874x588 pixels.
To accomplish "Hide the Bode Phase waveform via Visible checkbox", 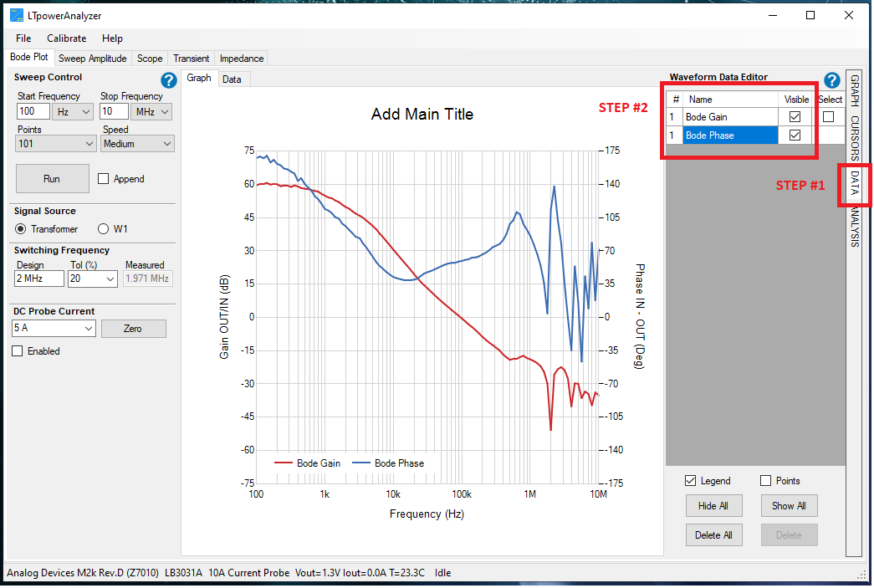I will 795,135.
